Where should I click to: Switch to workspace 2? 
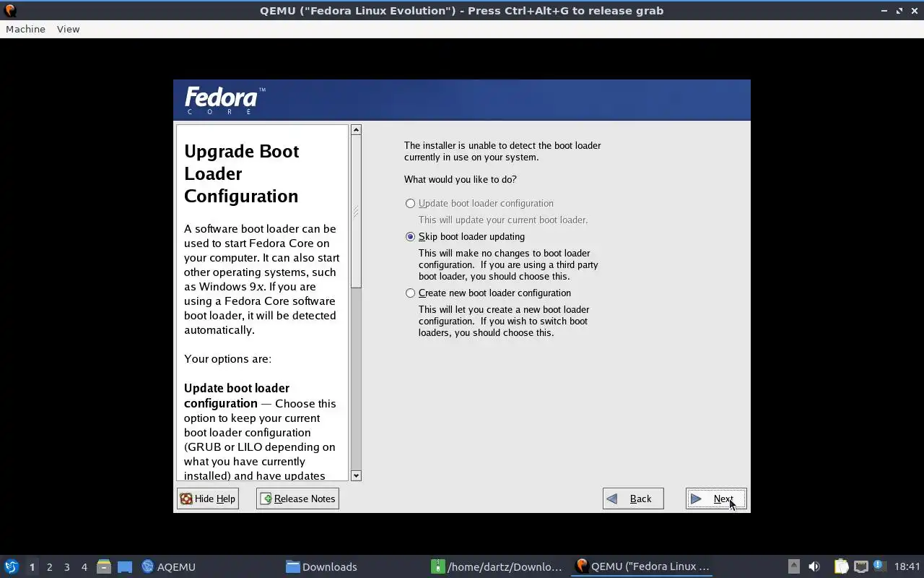point(49,567)
